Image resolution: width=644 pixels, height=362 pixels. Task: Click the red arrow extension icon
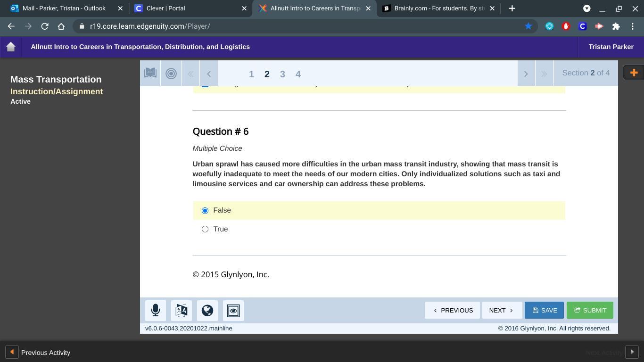pyautogui.click(x=599, y=26)
